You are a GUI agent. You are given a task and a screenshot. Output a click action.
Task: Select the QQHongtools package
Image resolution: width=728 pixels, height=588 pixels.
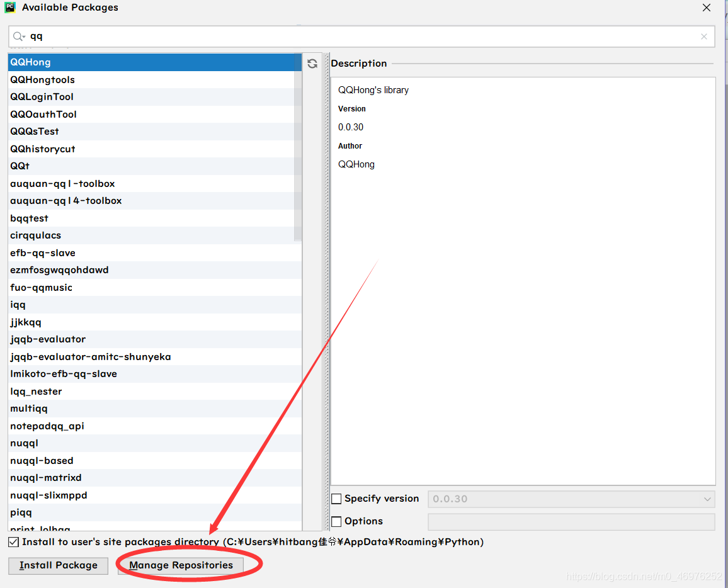point(151,80)
